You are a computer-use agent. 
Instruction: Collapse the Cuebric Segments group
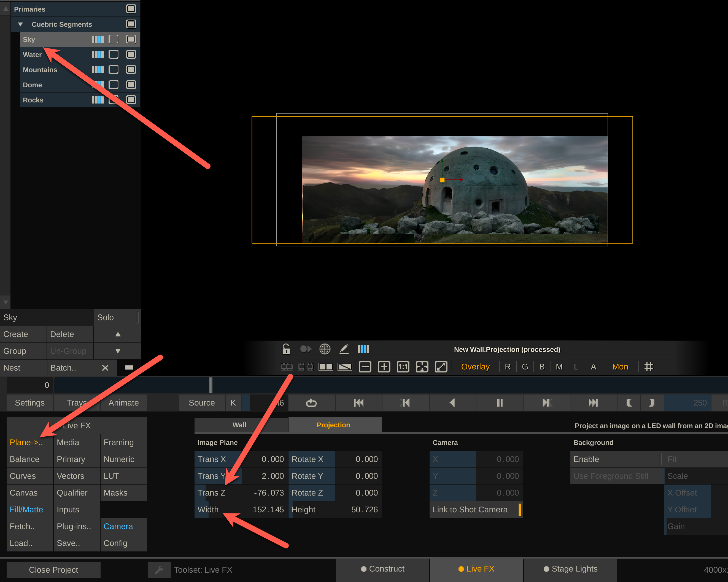click(20, 24)
